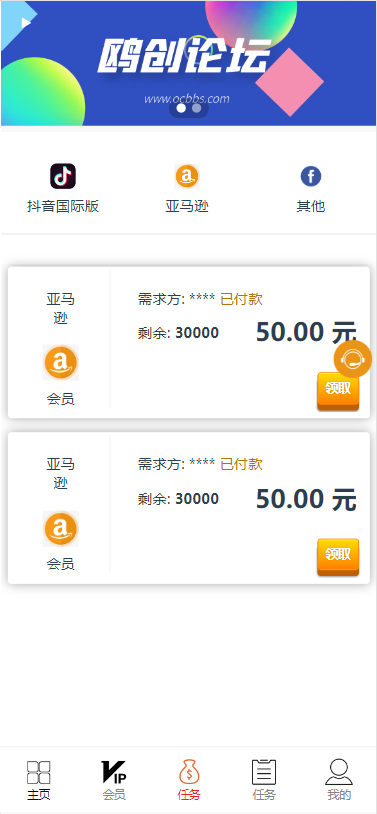Viewport: 377px width, 814px height.
Task: Click Amazon logo in second task card
Action: pyautogui.click(x=61, y=528)
